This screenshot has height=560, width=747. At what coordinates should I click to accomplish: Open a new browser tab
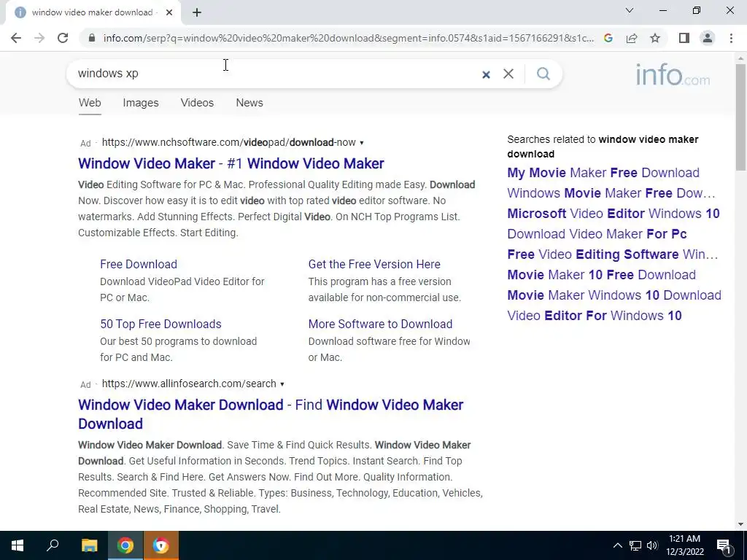[197, 12]
